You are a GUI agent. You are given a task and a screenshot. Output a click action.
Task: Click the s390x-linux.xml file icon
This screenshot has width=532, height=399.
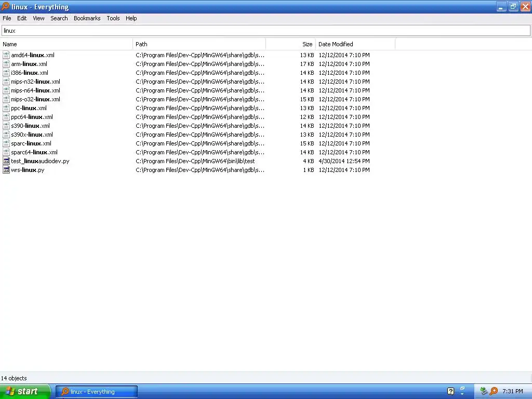[x=6, y=134]
